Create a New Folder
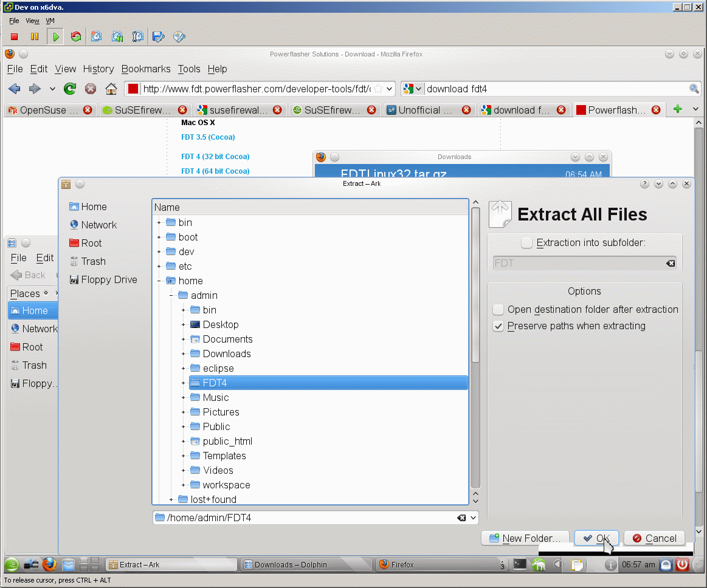The width and height of the screenshot is (707, 588). [525, 538]
